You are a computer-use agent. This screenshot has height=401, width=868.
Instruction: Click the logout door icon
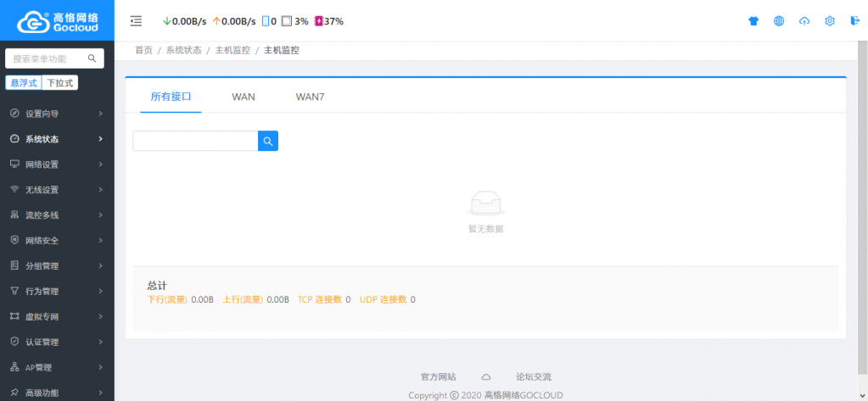coord(854,21)
